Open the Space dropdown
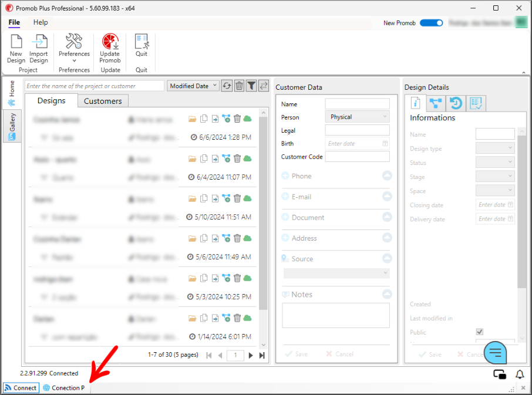The height and width of the screenshot is (395, 532). tap(495, 191)
